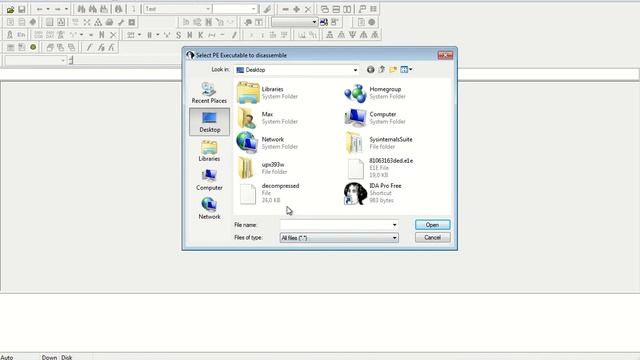Screen dimensions: 640x360
Task: Click the first binoculars search icon
Action: click(x=81, y=9)
